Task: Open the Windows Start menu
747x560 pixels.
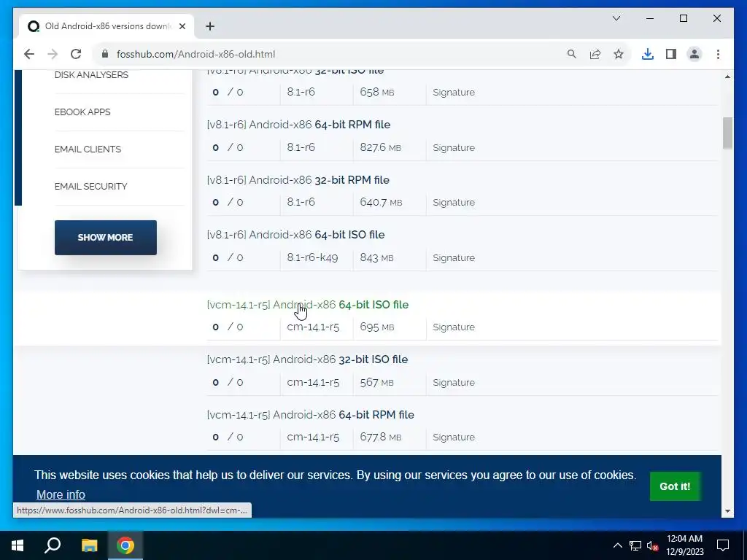Action: pyautogui.click(x=18, y=545)
